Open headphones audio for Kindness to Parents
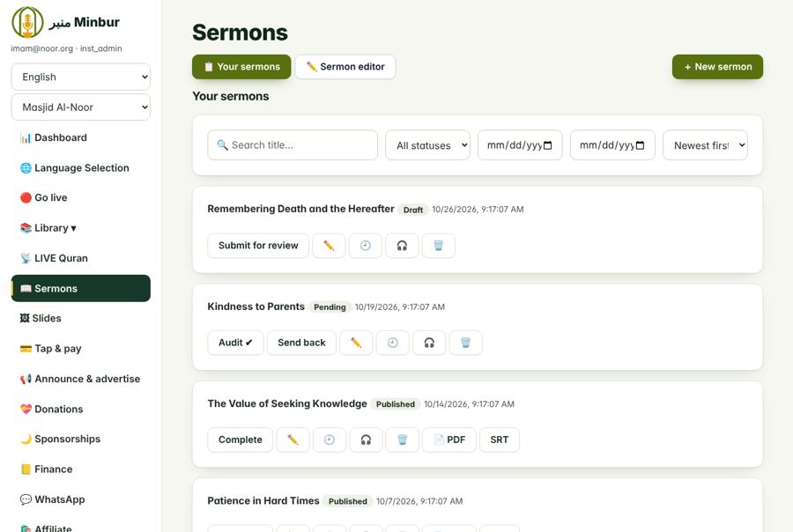Image resolution: width=793 pixels, height=532 pixels. click(429, 343)
